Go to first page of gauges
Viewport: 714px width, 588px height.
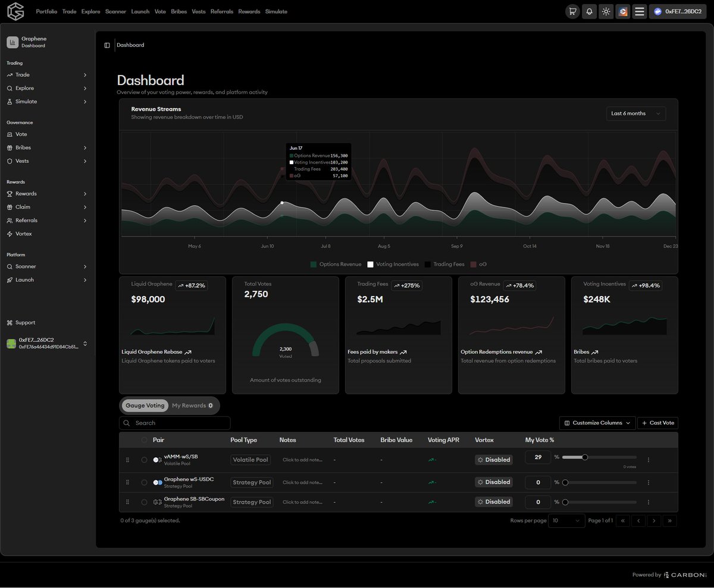(622, 521)
